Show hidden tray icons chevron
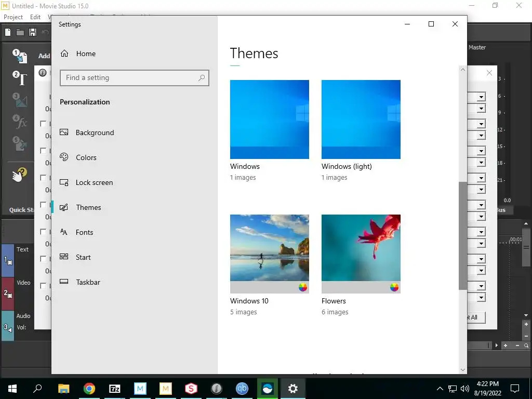The image size is (532, 399). tap(440, 389)
